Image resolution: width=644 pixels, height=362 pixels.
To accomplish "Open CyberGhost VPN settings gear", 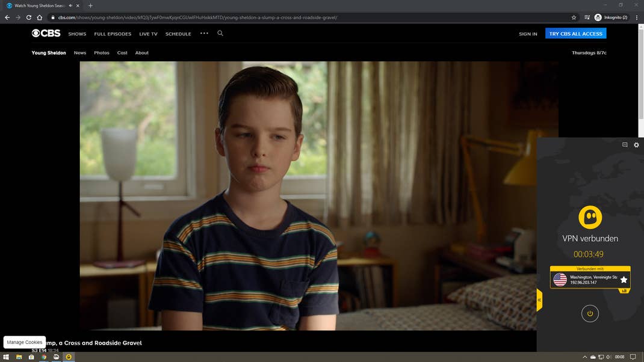I will tap(636, 145).
